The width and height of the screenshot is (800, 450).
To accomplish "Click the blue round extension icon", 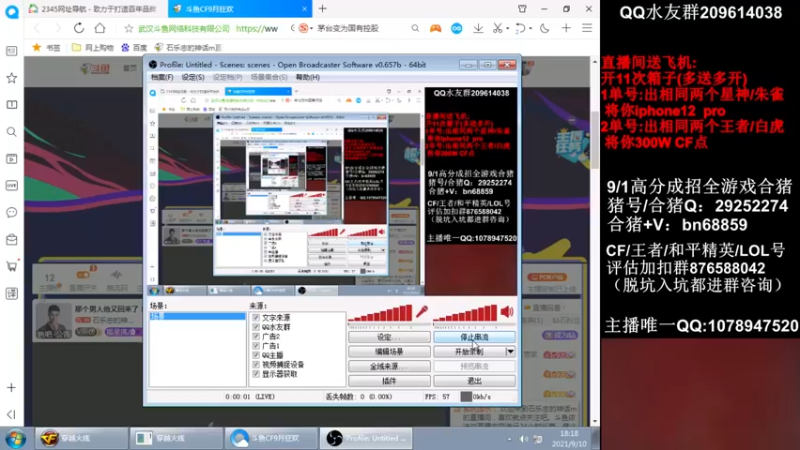I will 457,29.
